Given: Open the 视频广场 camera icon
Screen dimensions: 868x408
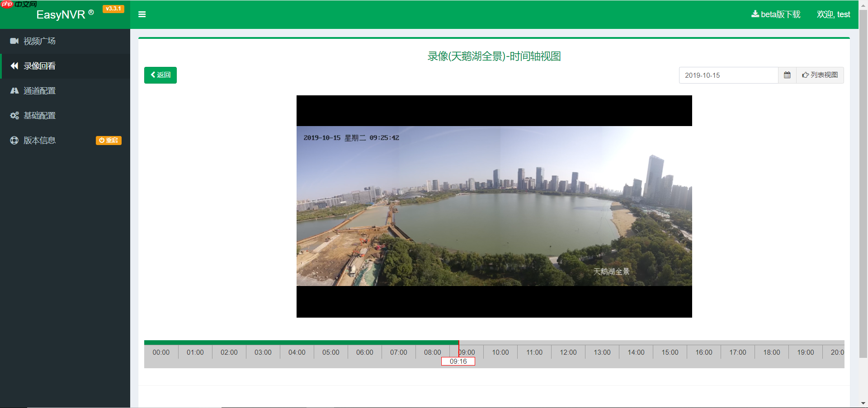Looking at the screenshot, I should 14,41.
